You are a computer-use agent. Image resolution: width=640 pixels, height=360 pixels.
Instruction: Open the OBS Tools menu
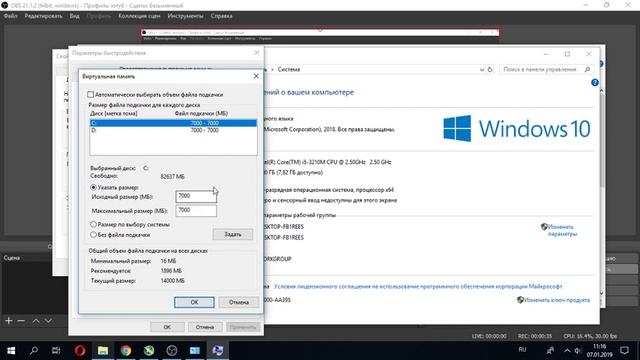tap(185, 16)
